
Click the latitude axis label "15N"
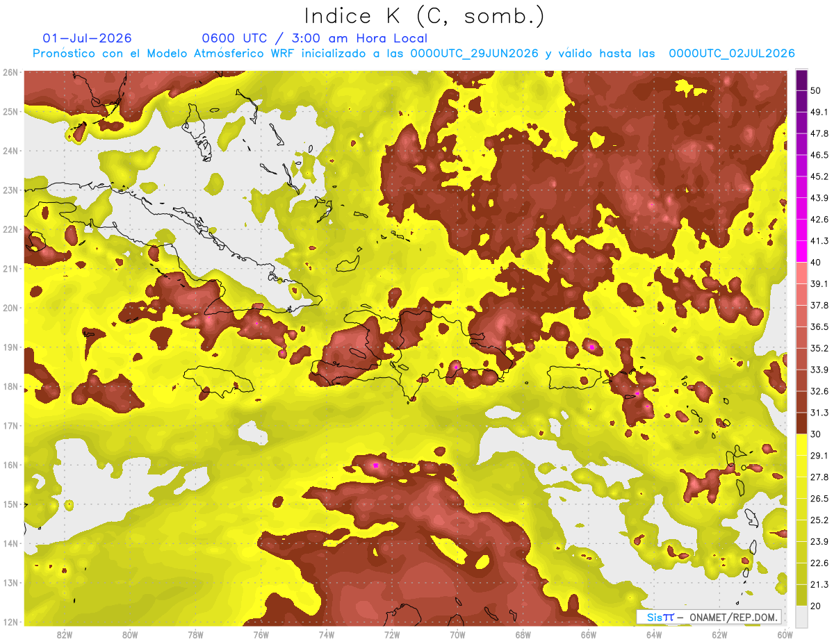pos(10,504)
